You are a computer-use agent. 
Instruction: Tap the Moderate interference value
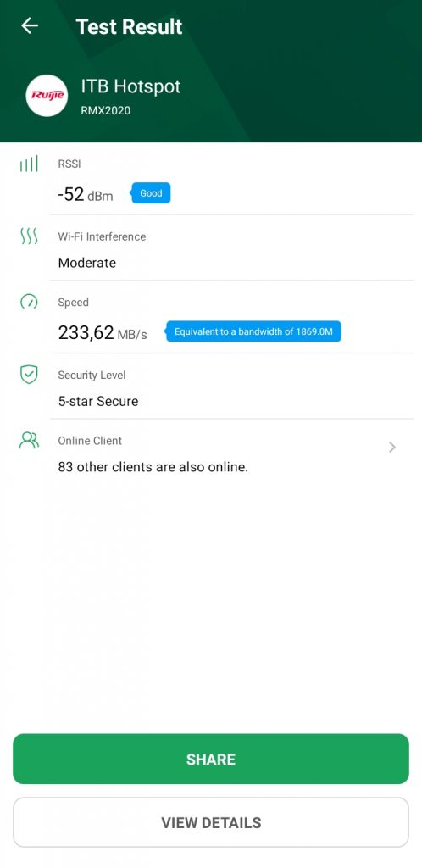coord(86,263)
